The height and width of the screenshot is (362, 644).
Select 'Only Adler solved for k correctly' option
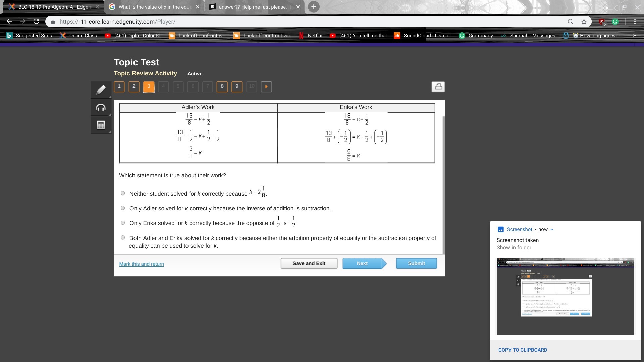[123, 208]
